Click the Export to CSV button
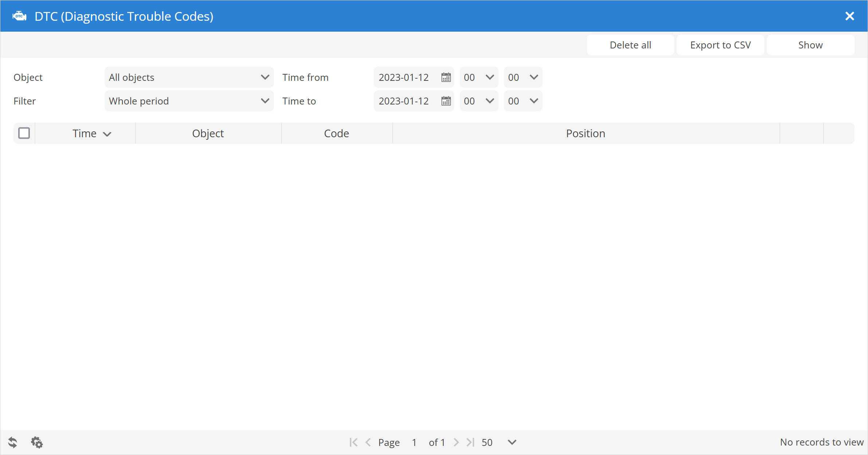This screenshot has width=868, height=455. point(720,45)
